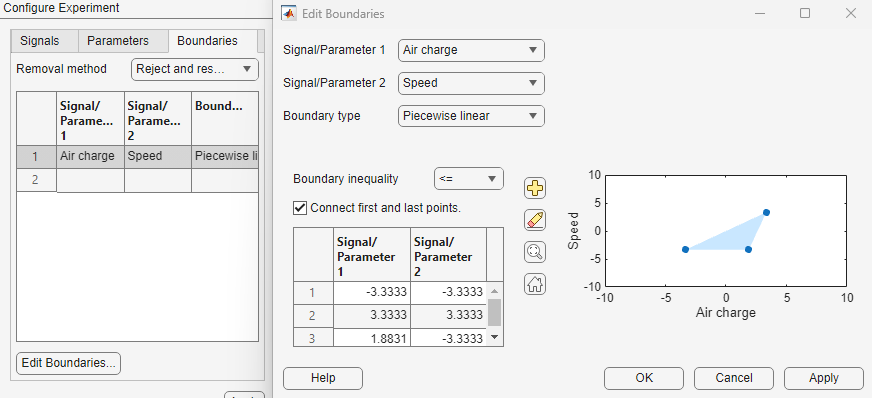
Task: Click the points table scroll up arrow
Action: click(494, 291)
